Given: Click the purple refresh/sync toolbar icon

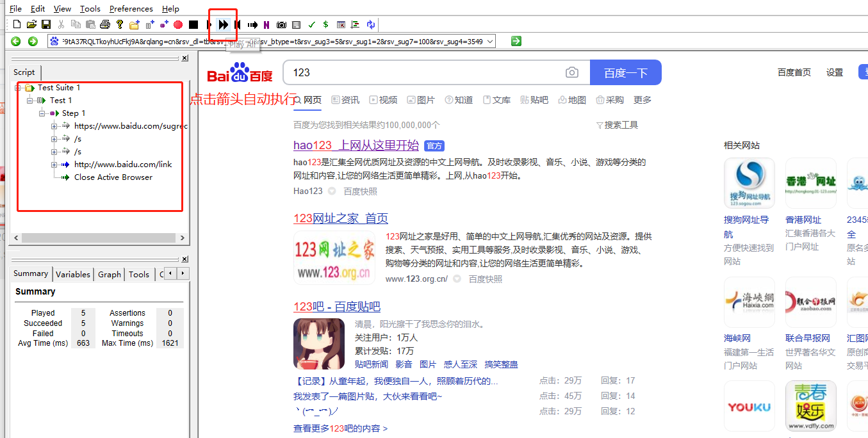Looking at the screenshot, I should click(x=371, y=24).
